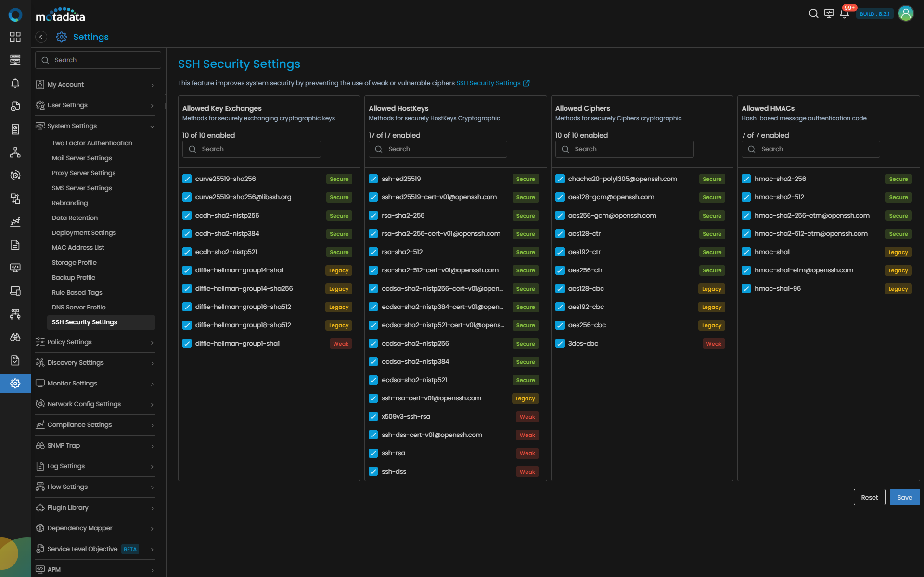This screenshot has height=577, width=924.
Task: Disable the ssh-dss host key checkbox
Action: 373,472
